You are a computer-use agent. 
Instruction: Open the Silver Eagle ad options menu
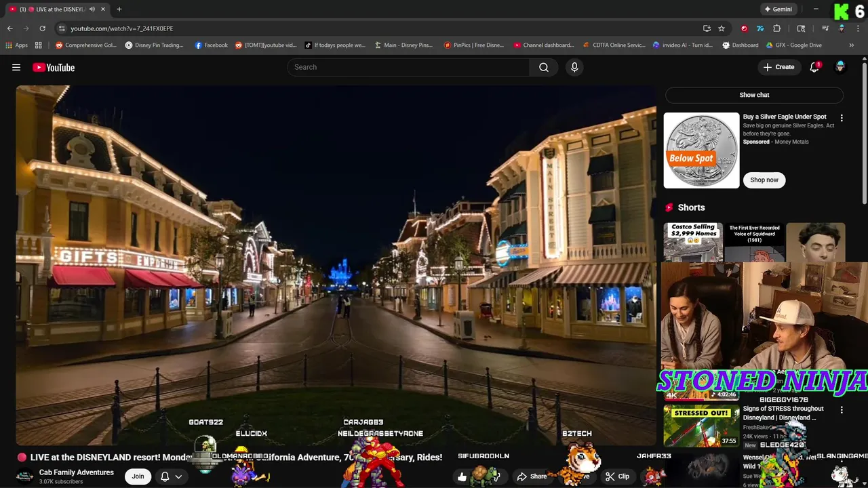click(x=842, y=118)
